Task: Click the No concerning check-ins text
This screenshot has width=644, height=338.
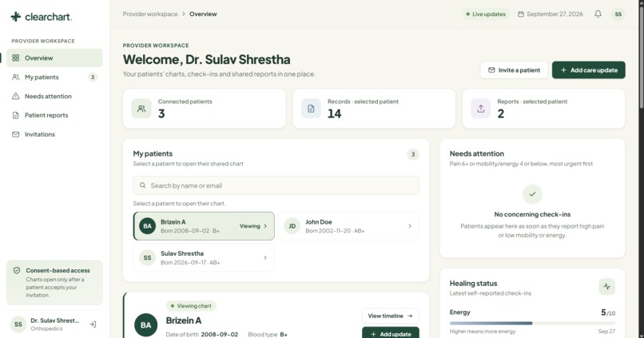Action: pyautogui.click(x=532, y=214)
